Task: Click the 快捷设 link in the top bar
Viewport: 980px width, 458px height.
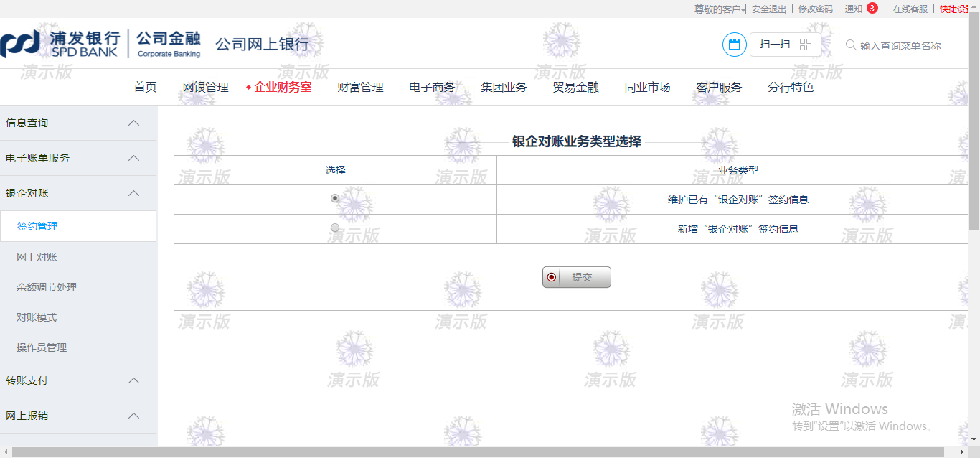Action: [x=953, y=9]
